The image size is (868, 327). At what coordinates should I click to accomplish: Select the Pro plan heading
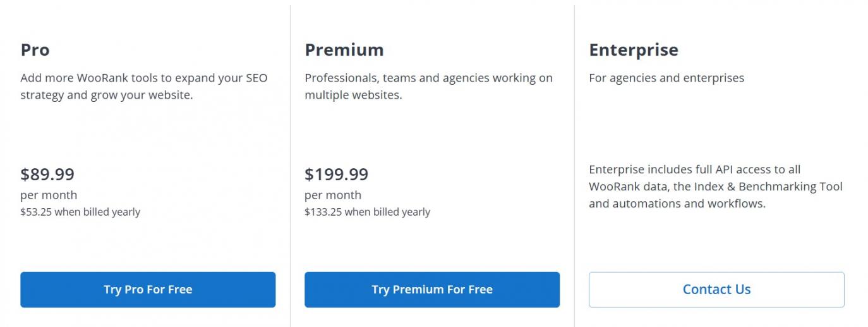(35, 50)
